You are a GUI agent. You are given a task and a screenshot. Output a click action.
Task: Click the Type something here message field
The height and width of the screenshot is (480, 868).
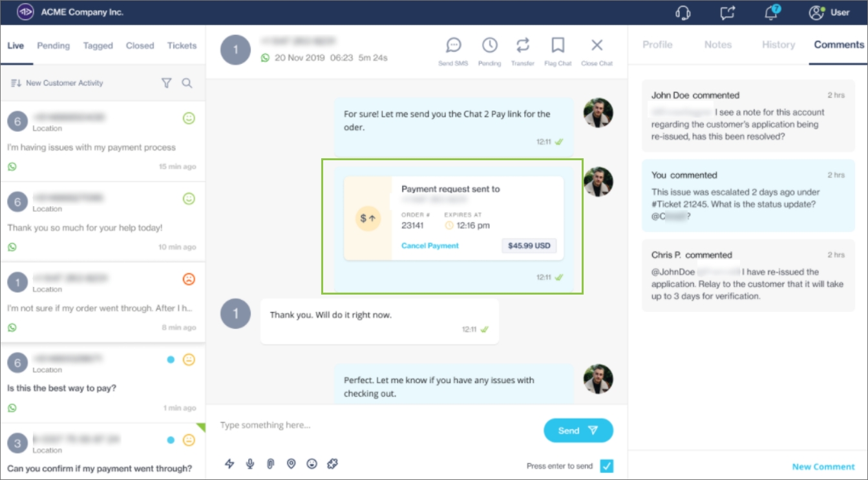tap(375, 425)
